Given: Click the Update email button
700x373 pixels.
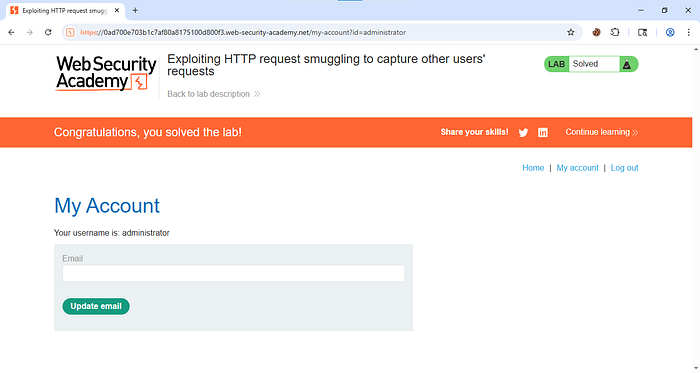Looking at the screenshot, I should point(96,306).
